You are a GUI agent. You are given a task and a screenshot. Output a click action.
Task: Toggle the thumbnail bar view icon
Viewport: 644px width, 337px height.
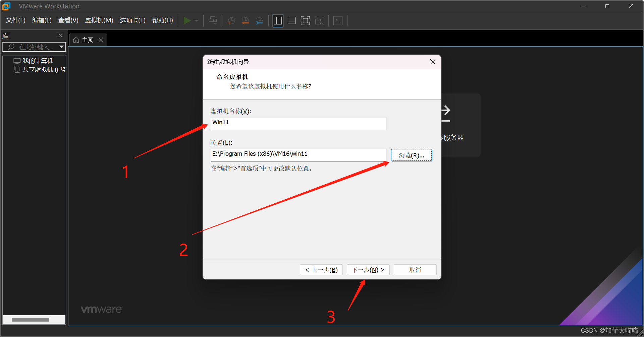pos(292,21)
